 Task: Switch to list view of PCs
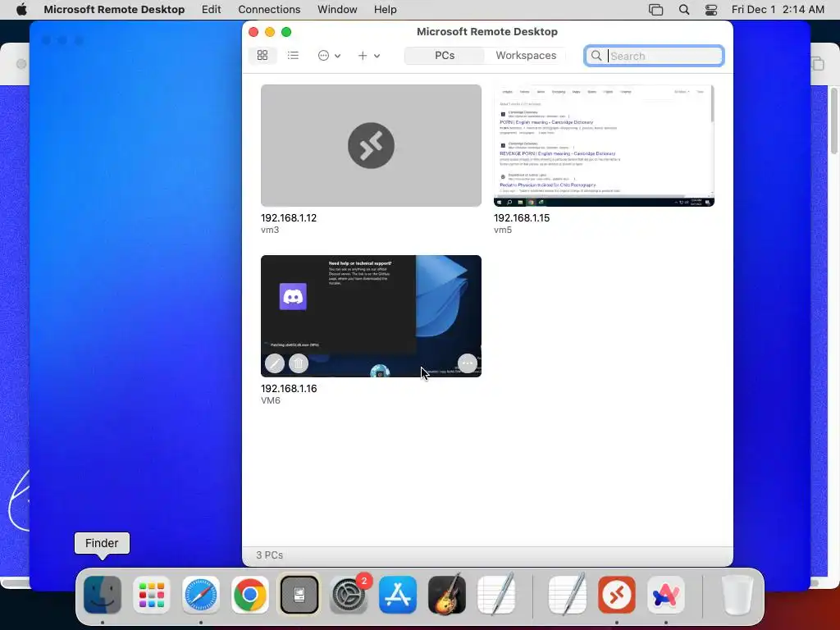pyautogui.click(x=293, y=55)
